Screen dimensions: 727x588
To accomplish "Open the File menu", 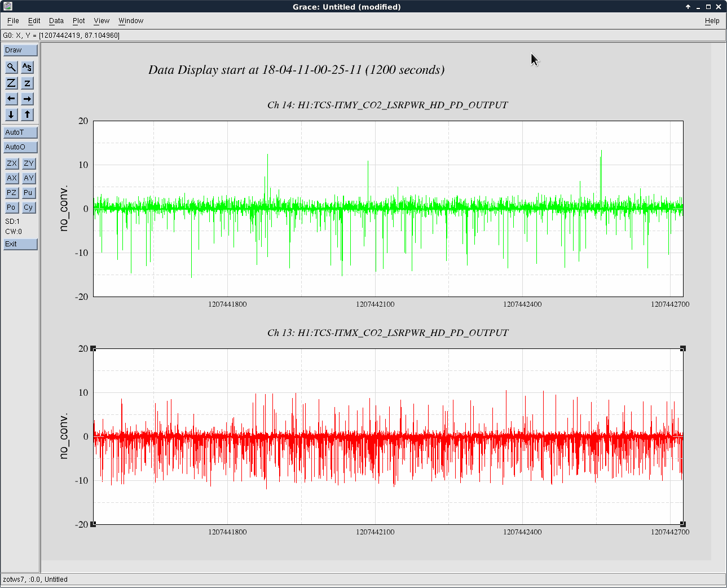I will (x=13, y=21).
